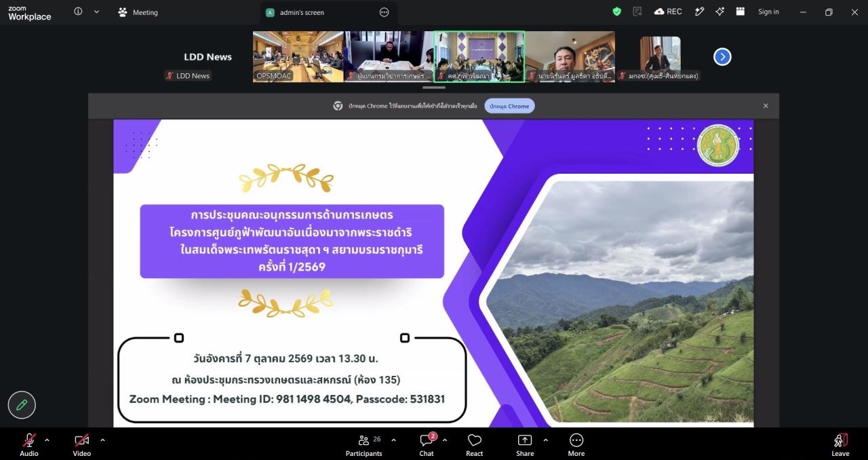Screen dimensions: 868x460
Task: Leave the meeting
Action: (x=840, y=445)
